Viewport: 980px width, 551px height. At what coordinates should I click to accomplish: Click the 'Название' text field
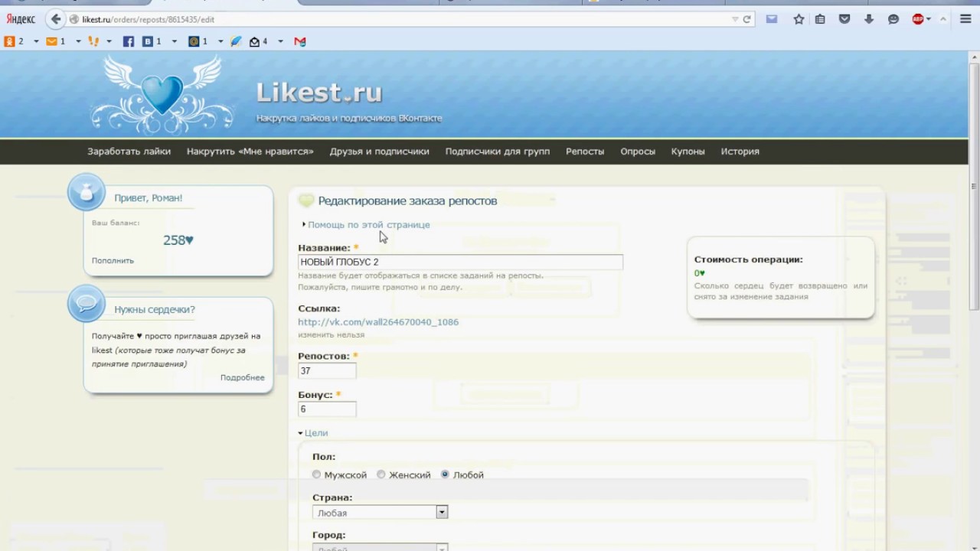(x=460, y=262)
